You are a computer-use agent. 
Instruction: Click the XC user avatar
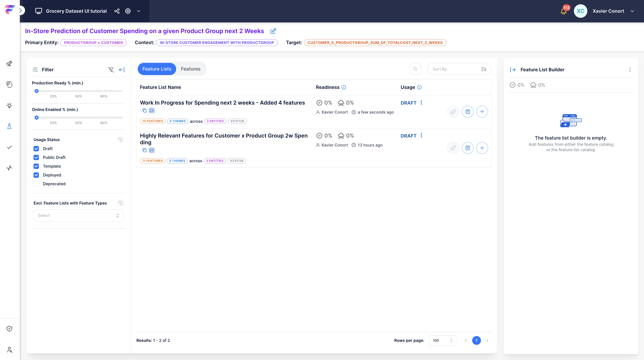point(580,11)
